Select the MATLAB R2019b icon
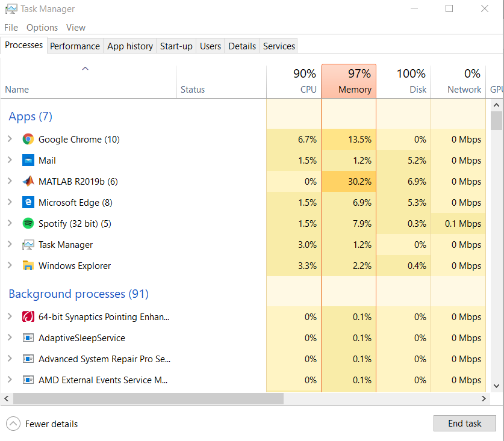The height and width of the screenshot is (441, 504). (x=28, y=182)
